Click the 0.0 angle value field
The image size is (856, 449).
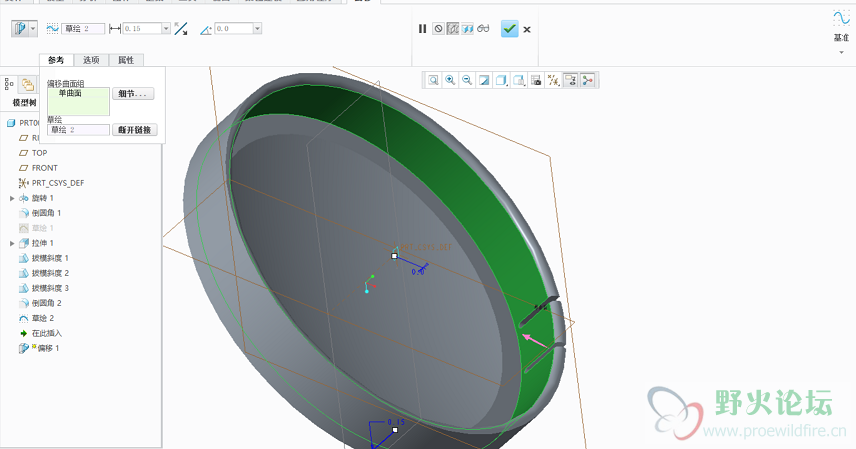[x=234, y=28]
